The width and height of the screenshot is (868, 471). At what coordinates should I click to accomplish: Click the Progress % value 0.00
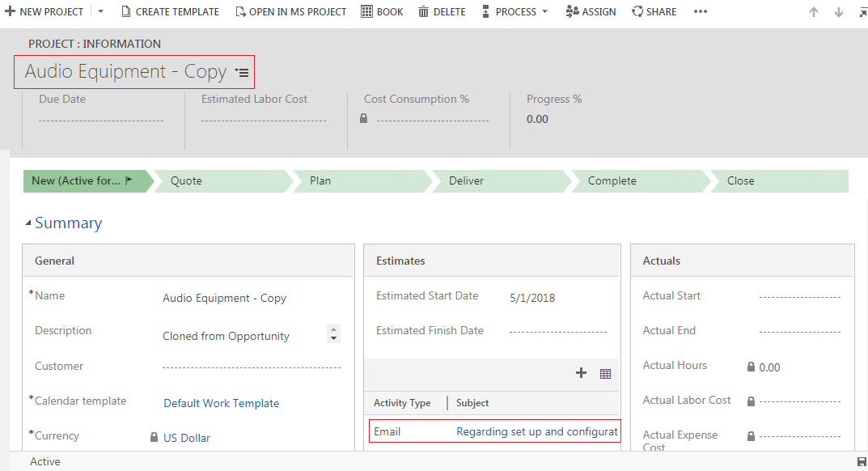[x=537, y=119]
